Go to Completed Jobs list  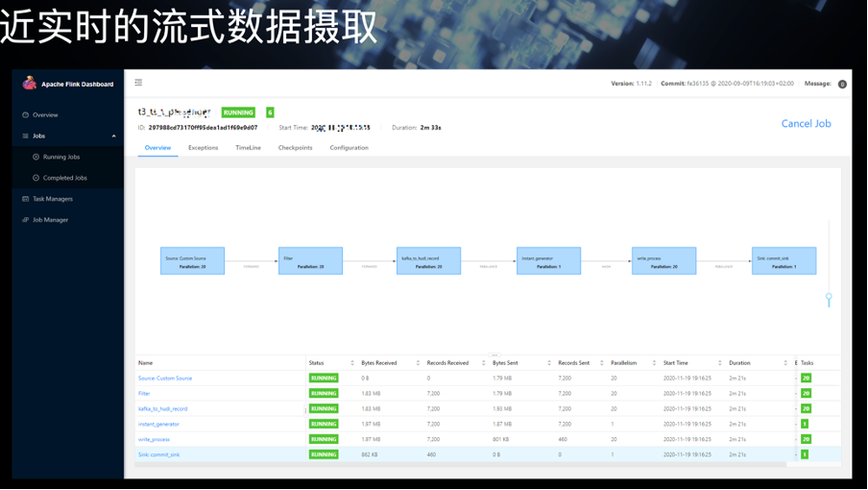[x=64, y=179]
